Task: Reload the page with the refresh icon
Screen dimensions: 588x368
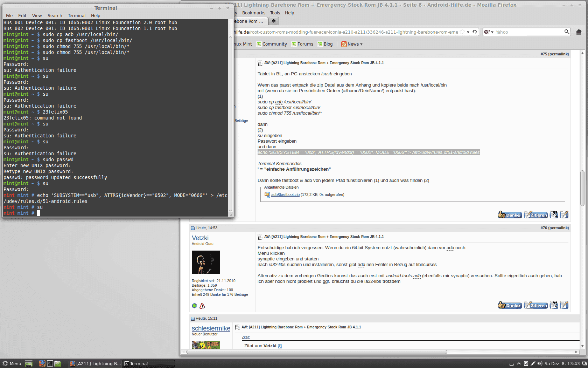Action: pos(475,32)
